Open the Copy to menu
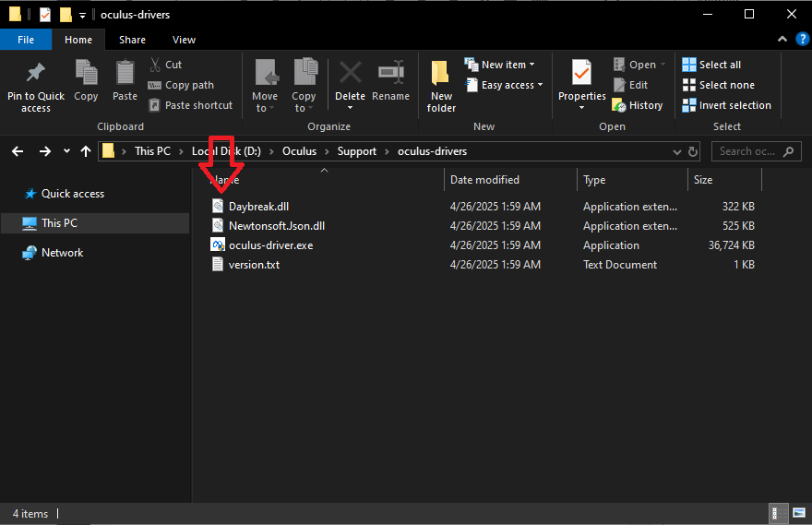812x525 pixels. point(304,86)
